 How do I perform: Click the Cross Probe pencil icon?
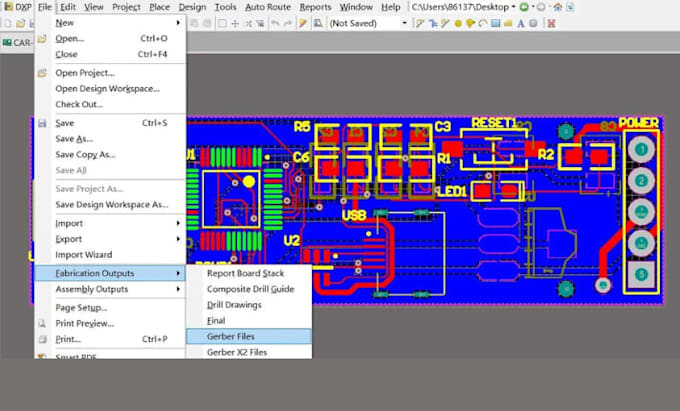[x=303, y=23]
